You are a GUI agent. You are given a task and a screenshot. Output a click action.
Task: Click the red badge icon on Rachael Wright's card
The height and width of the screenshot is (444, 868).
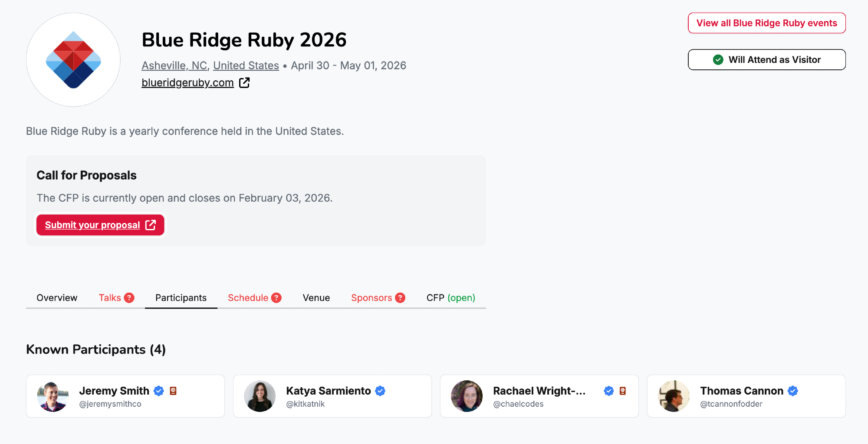coord(623,391)
